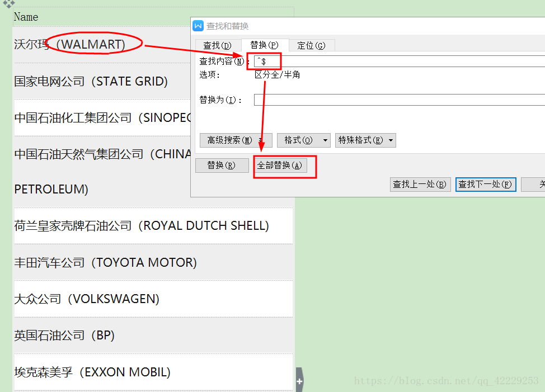545x392 pixels.
Task: Click the 查找下一处(F) button
Action: pos(486,185)
